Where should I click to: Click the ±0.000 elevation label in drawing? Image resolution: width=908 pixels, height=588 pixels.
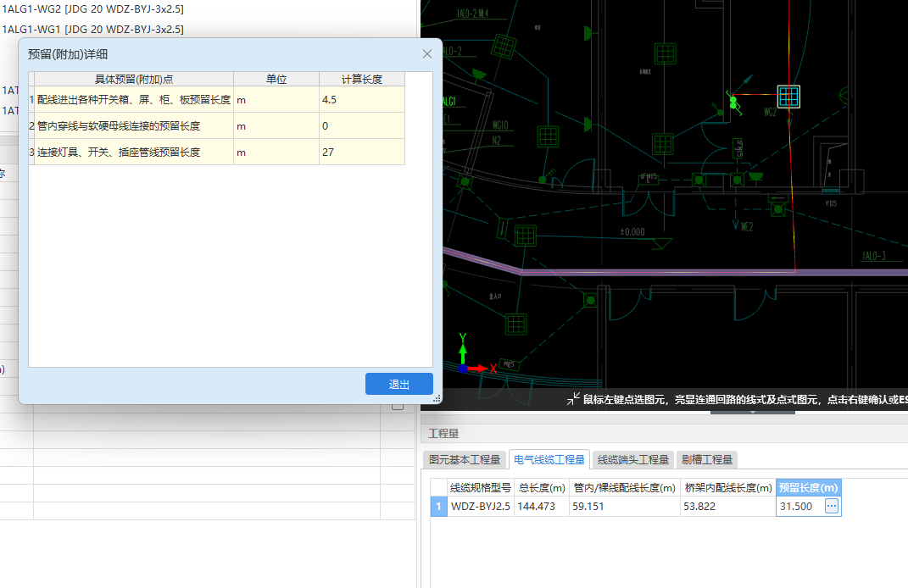pos(632,232)
